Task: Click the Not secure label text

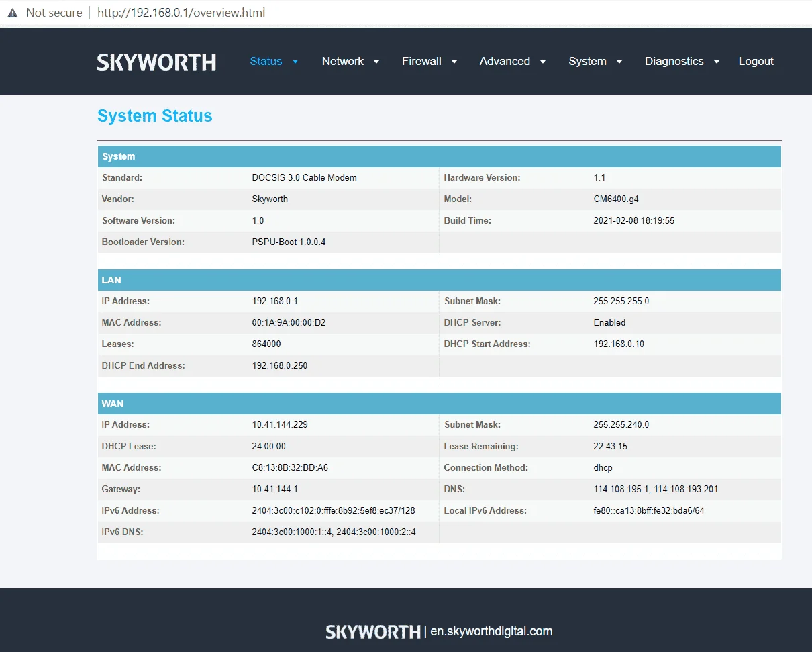Action: (x=54, y=13)
